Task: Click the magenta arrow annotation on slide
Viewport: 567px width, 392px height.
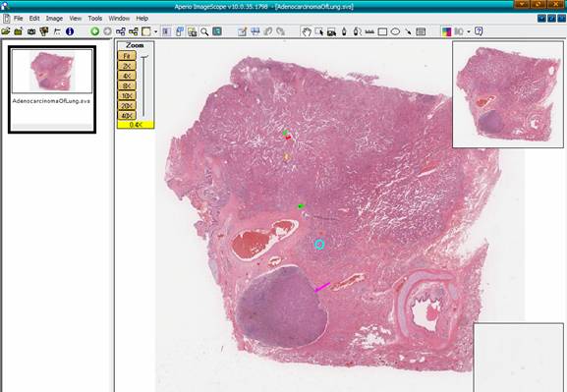Action: 322,287
